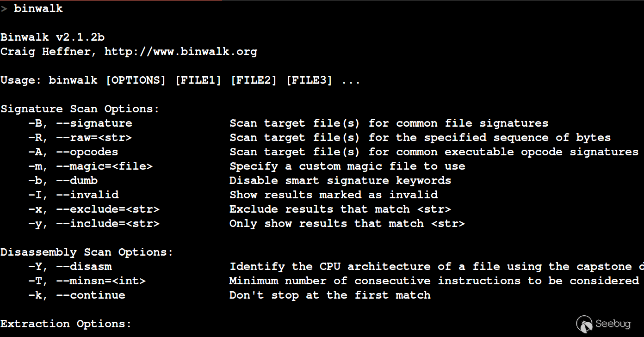Click the Seebug watermark text
Screen dimensions: 644x337
pos(613,324)
